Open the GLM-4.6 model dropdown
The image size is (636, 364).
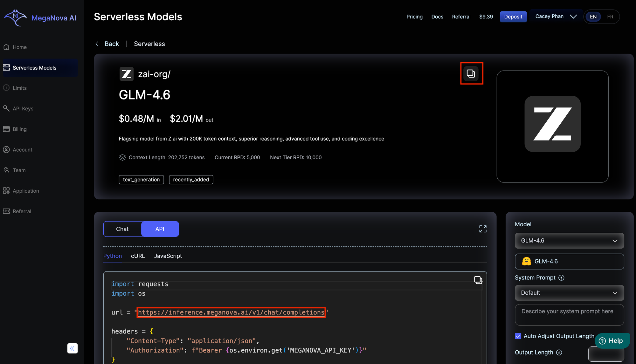click(569, 241)
